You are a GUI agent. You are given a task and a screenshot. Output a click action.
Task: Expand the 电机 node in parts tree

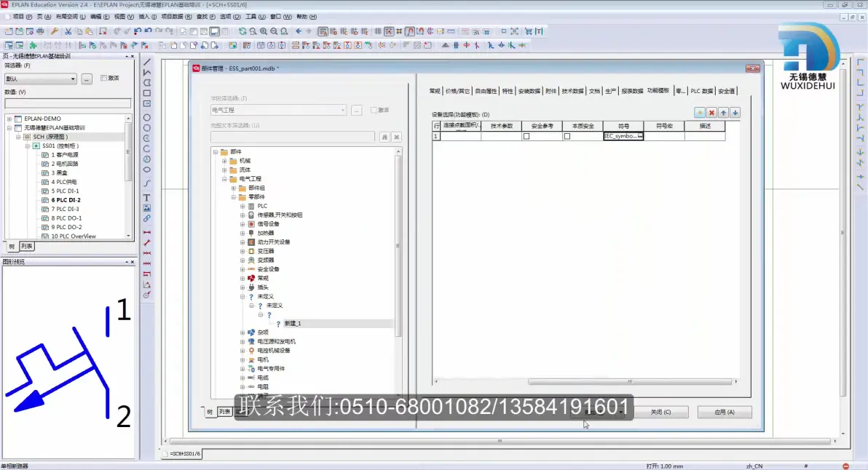pos(242,360)
